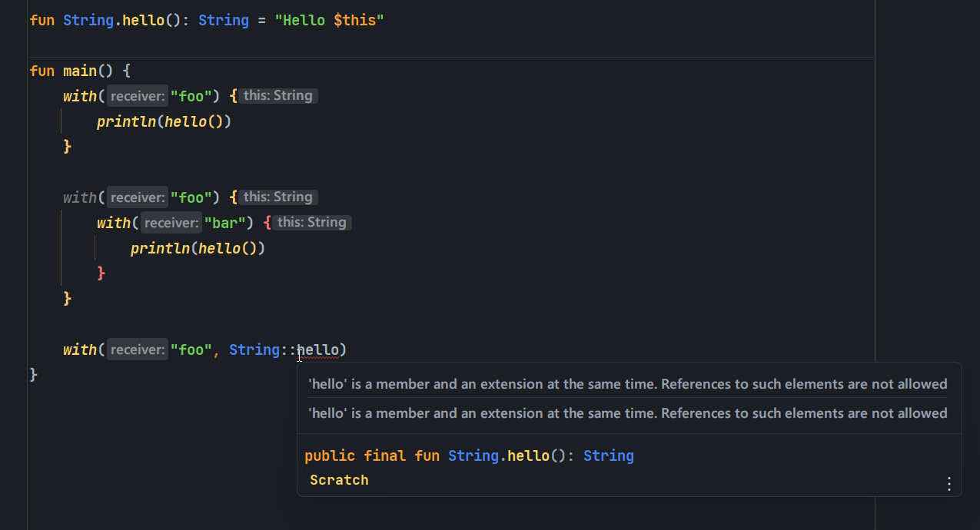The height and width of the screenshot is (530, 980).
Task: Click the "receiver:" inlay hint on first with call
Action: click(x=137, y=95)
